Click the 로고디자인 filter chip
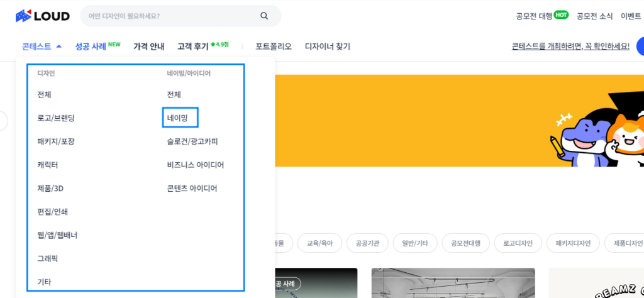644x298 pixels. pyautogui.click(x=518, y=243)
